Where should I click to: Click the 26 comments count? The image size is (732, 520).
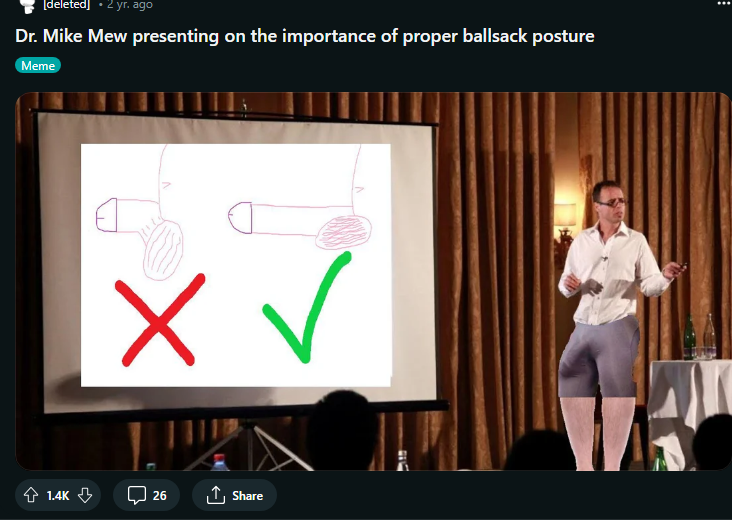click(x=160, y=495)
